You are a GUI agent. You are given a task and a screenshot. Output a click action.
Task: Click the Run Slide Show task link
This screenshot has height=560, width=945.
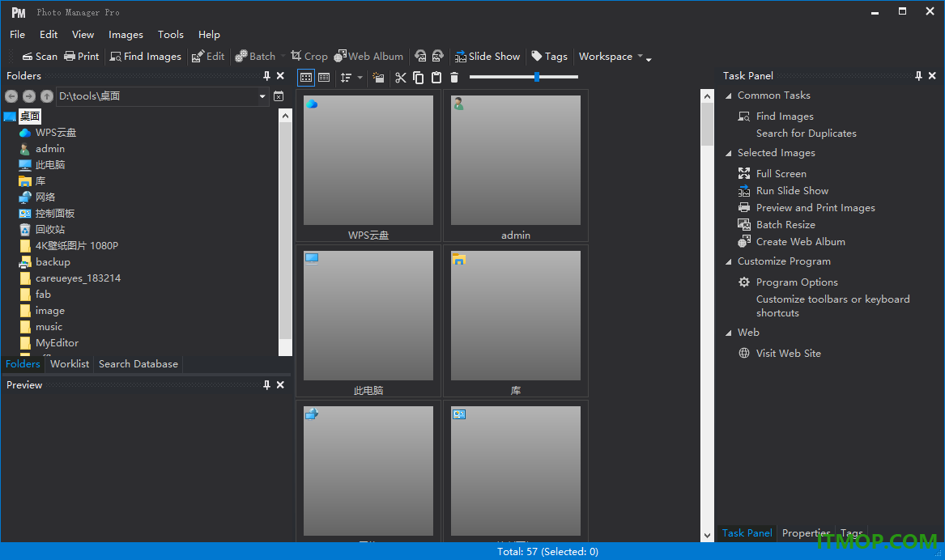(793, 190)
